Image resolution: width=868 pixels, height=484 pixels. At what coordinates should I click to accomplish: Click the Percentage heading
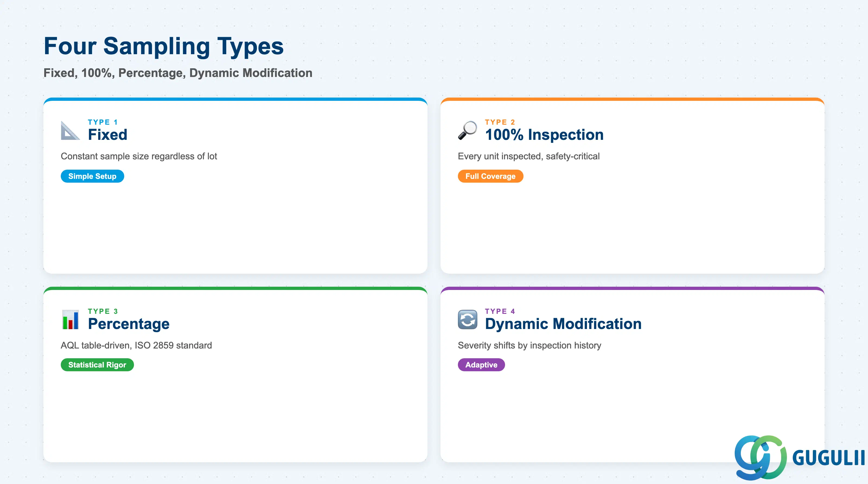tap(129, 324)
